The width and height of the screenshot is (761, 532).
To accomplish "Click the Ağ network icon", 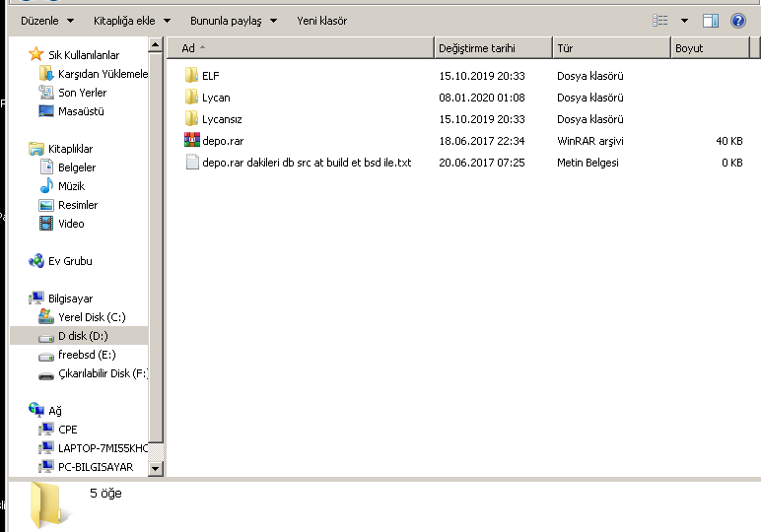I will (x=36, y=410).
